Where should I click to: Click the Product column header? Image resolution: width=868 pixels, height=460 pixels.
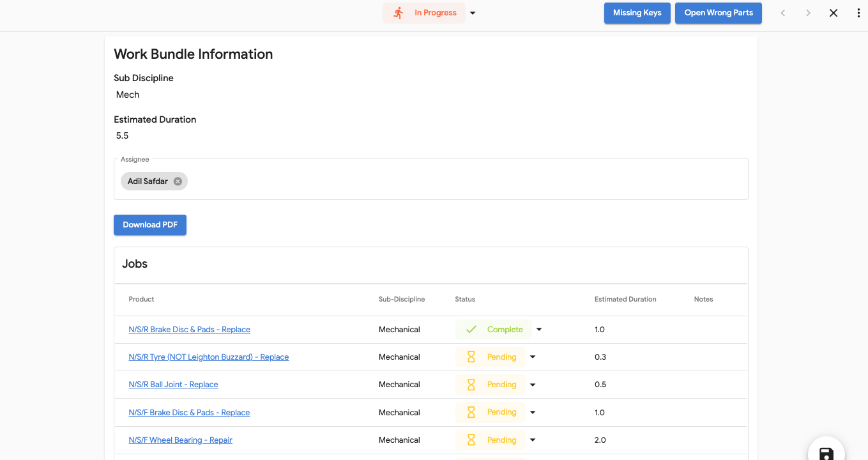coord(142,300)
